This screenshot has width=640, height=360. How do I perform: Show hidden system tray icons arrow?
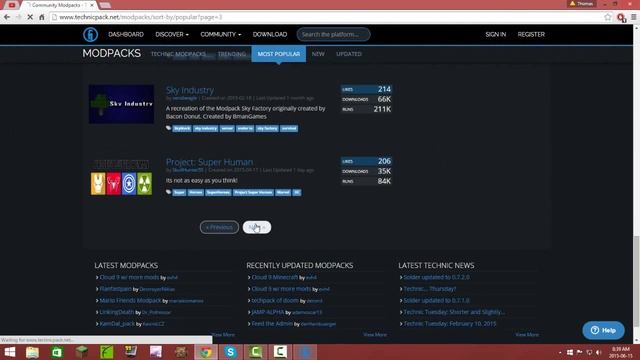coord(560,352)
